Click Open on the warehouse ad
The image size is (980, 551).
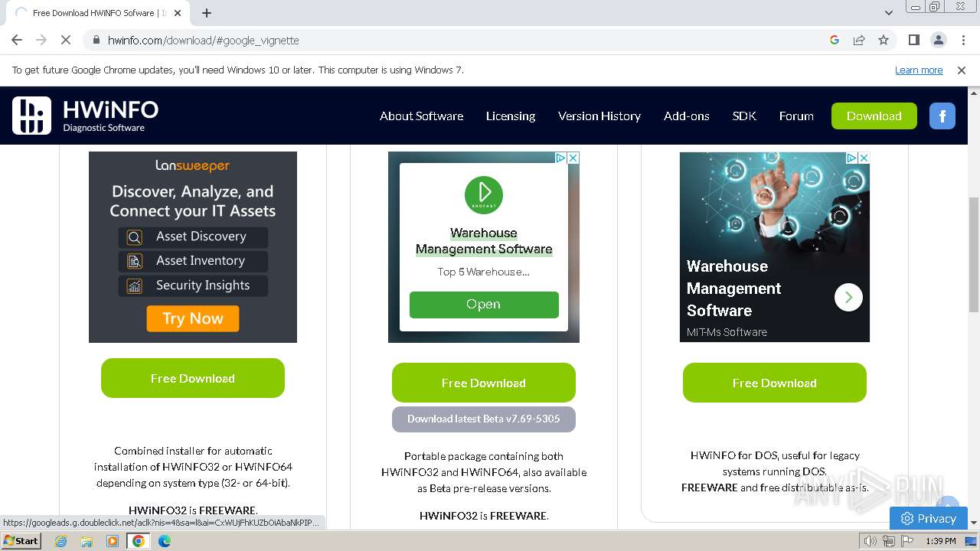484,304
